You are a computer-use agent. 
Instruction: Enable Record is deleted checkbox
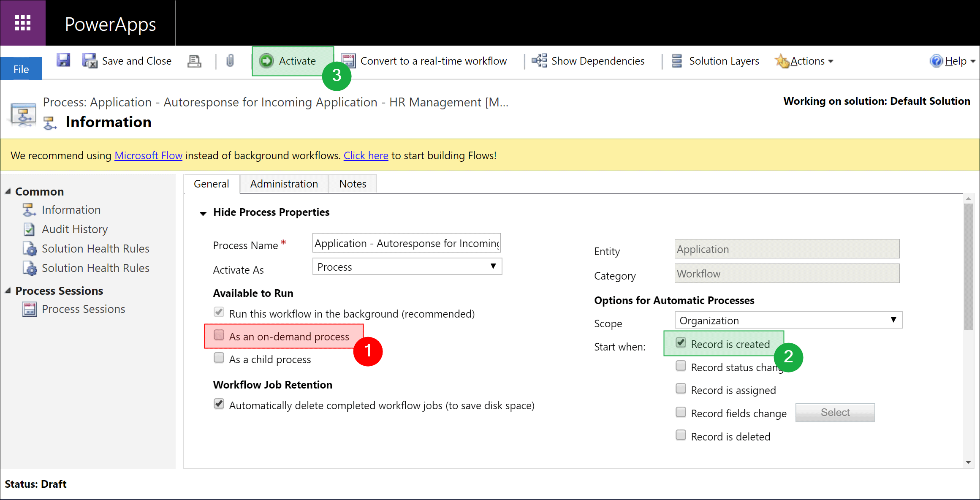(x=681, y=435)
